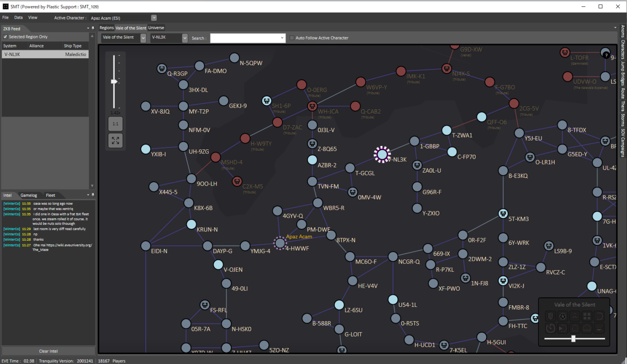Enable Auto Follow Active Character
The width and height of the screenshot is (627, 364).
(x=292, y=38)
